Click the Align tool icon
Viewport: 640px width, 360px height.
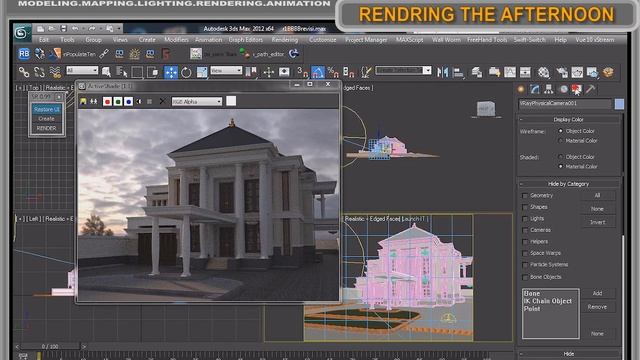point(458,72)
